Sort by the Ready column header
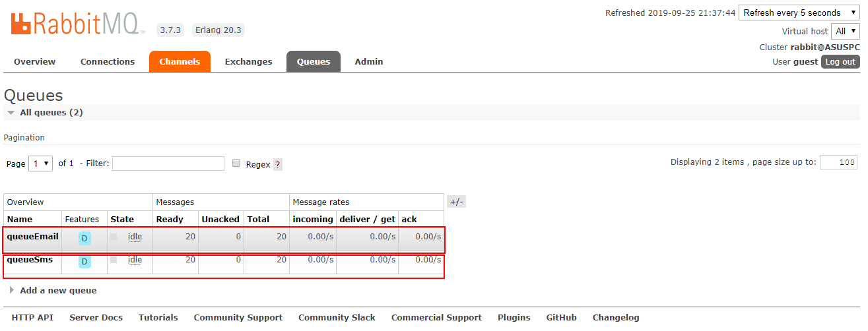The height and width of the screenshot is (331, 868). point(170,220)
